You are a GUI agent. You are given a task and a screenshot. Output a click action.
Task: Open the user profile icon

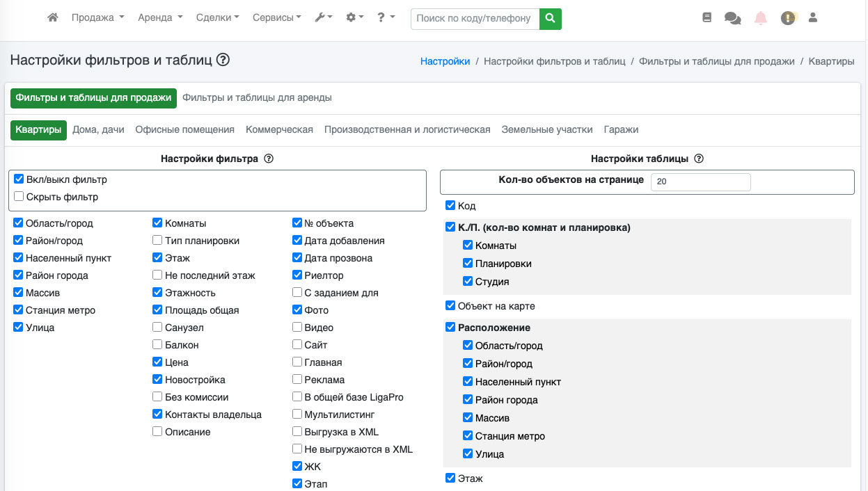click(812, 18)
